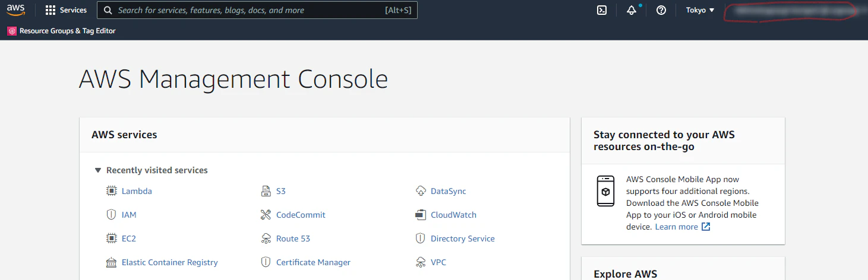Image resolution: width=868 pixels, height=280 pixels.
Task: Open the Route 53 service link
Action: coord(293,238)
